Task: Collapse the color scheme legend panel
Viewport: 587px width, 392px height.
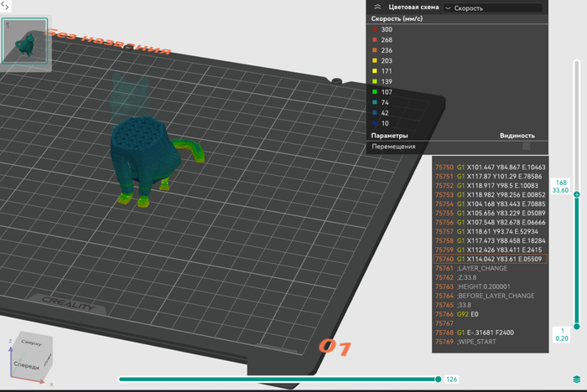Action: pyautogui.click(x=377, y=7)
